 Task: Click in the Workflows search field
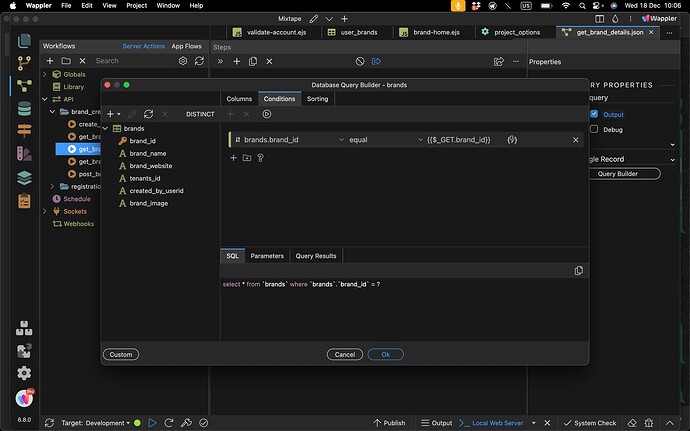(x=134, y=61)
